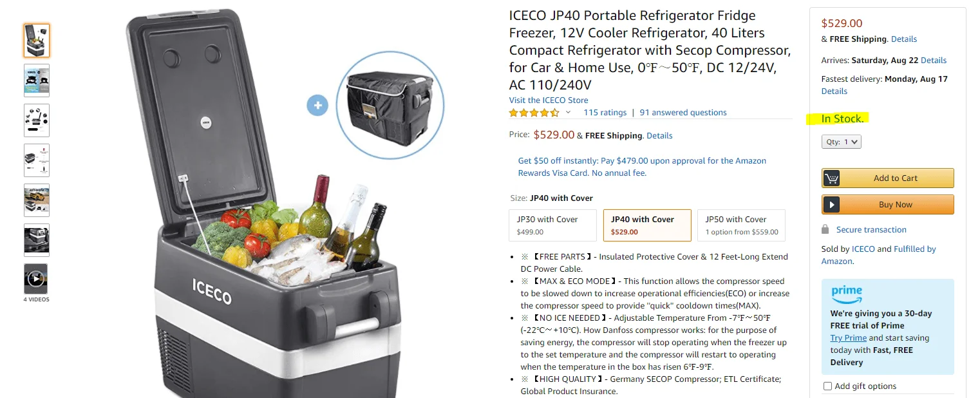The width and height of the screenshot is (980, 398).
Task: Expand the ratings breakdown chevron next to stars
Action: pos(568,113)
